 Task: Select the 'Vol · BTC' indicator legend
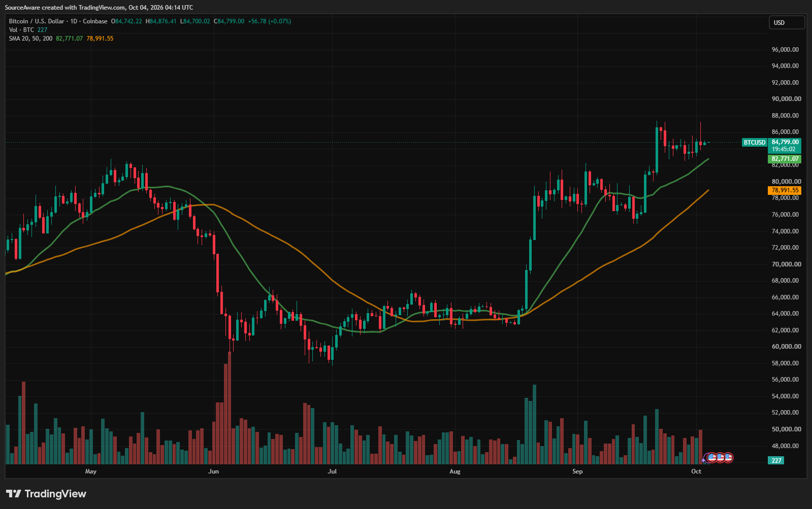pyautogui.click(x=21, y=30)
